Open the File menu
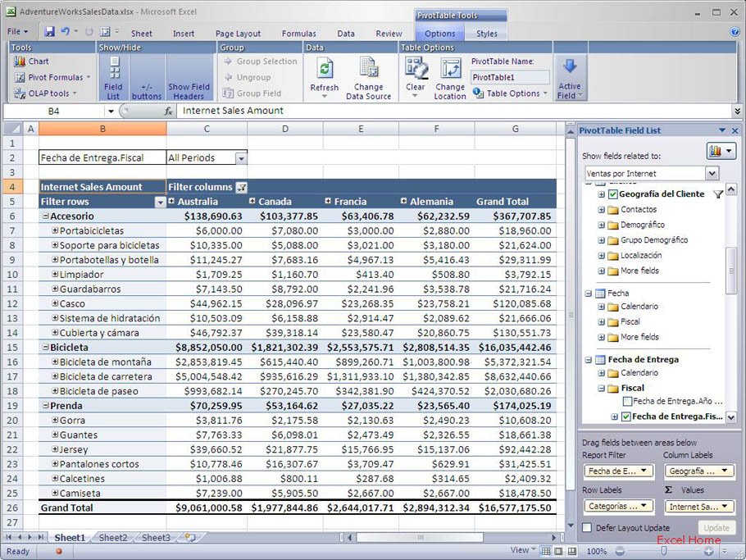 17,32
